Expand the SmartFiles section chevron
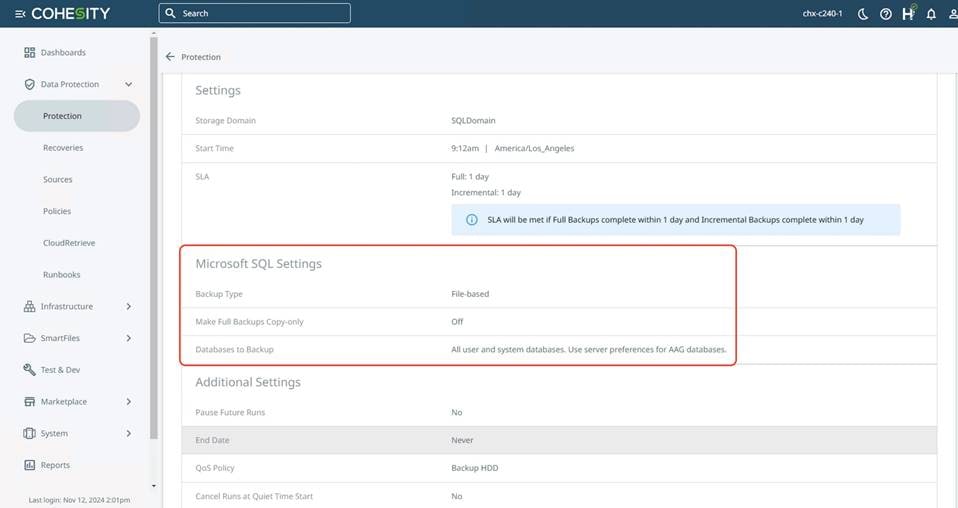958x508 pixels. point(128,338)
